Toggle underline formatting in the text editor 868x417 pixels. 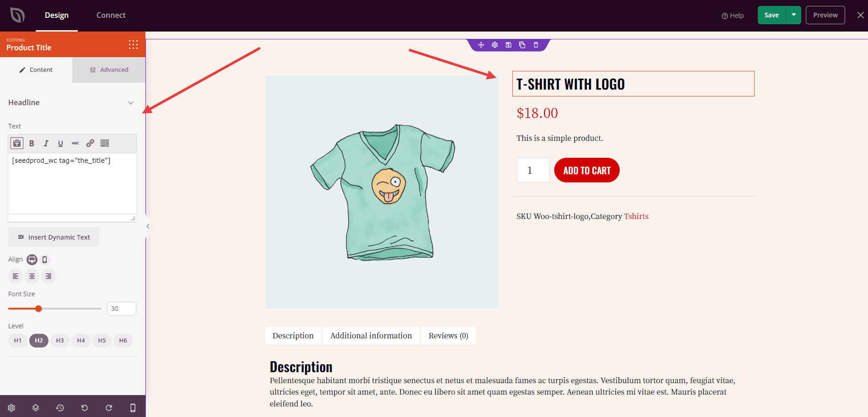[x=60, y=143]
